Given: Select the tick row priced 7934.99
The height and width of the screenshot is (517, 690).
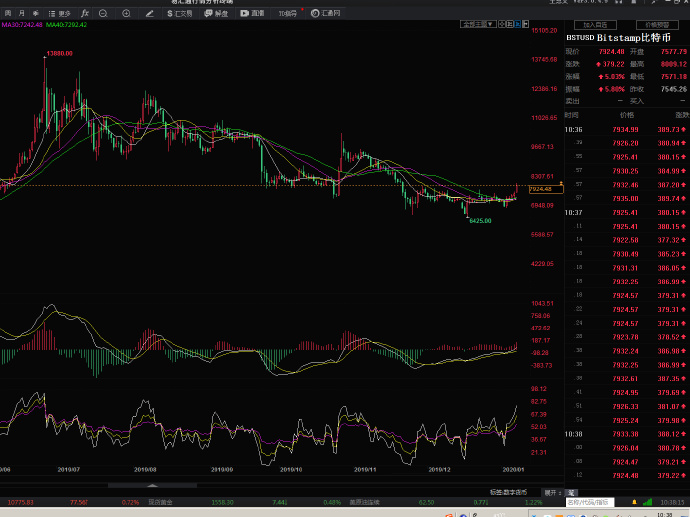Looking at the screenshot, I should tap(628, 129).
